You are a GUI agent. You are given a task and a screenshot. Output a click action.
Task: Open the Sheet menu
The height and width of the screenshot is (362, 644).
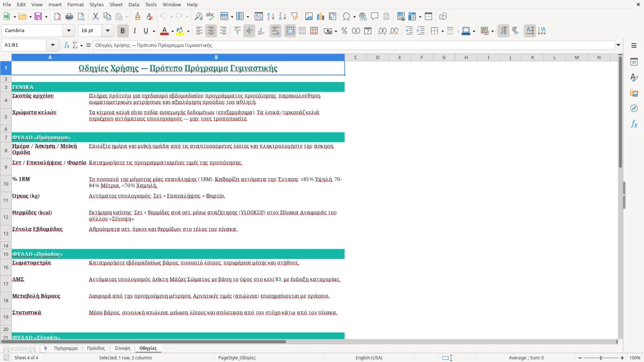[x=116, y=4]
